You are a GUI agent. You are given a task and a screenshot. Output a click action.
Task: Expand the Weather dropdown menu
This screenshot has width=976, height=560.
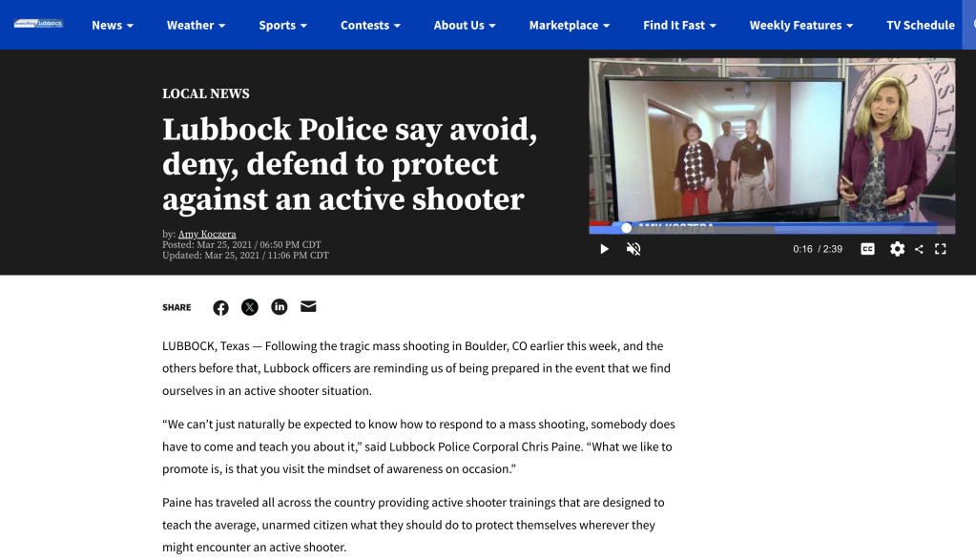coord(196,25)
